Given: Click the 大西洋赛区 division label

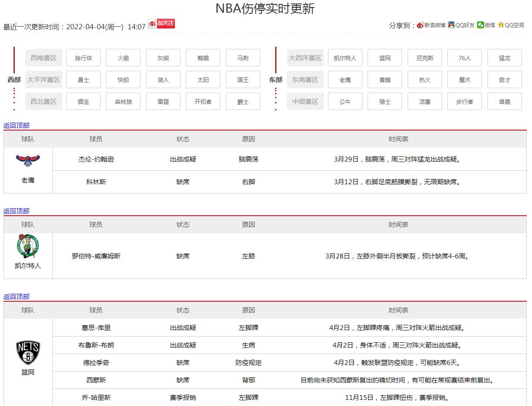Looking at the screenshot, I should click(x=305, y=58).
